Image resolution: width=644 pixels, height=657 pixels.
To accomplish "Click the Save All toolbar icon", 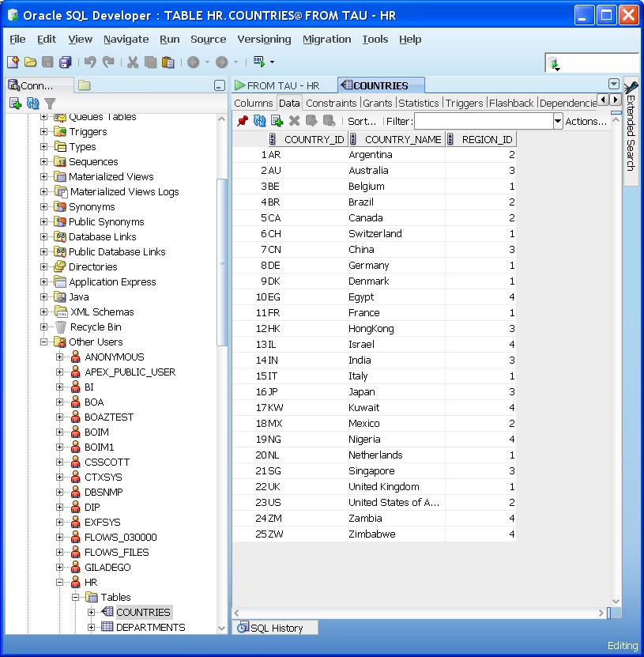I will point(66,62).
